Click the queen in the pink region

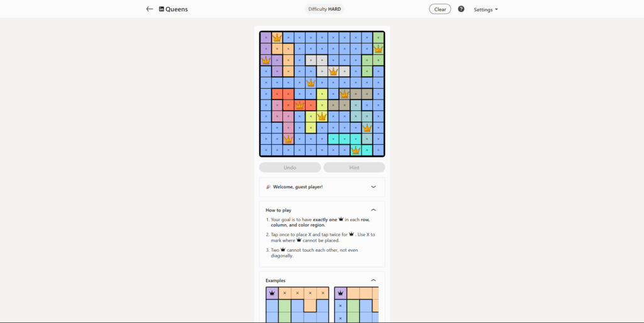point(288,139)
